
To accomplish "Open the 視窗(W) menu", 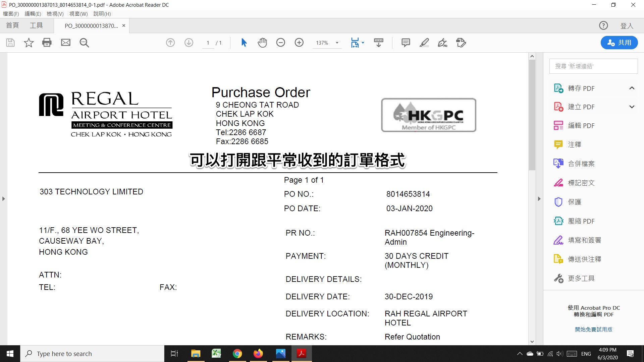I will click(78, 14).
